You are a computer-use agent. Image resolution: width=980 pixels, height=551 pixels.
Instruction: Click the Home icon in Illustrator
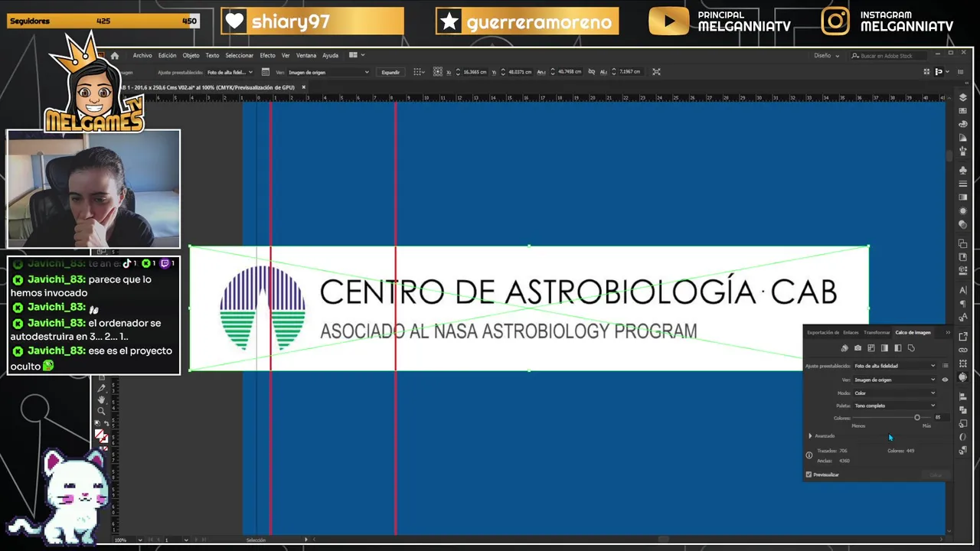115,55
